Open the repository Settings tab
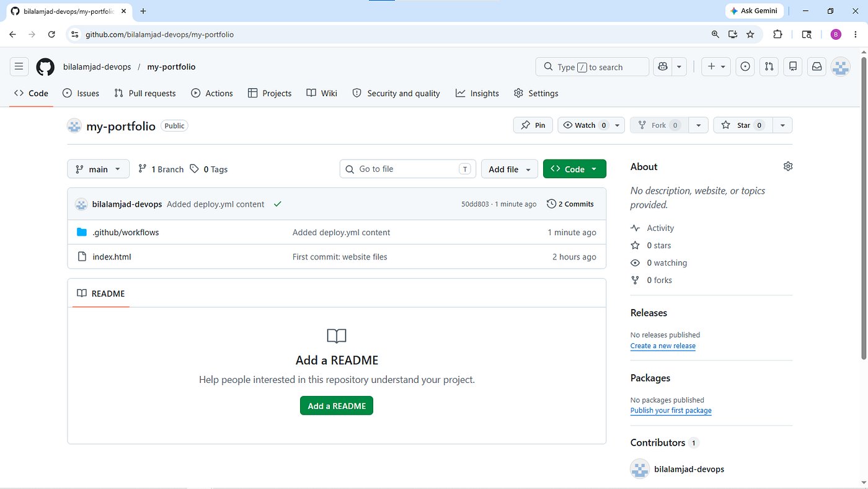Viewport: 868px width, 489px height. click(x=536, y=93)
